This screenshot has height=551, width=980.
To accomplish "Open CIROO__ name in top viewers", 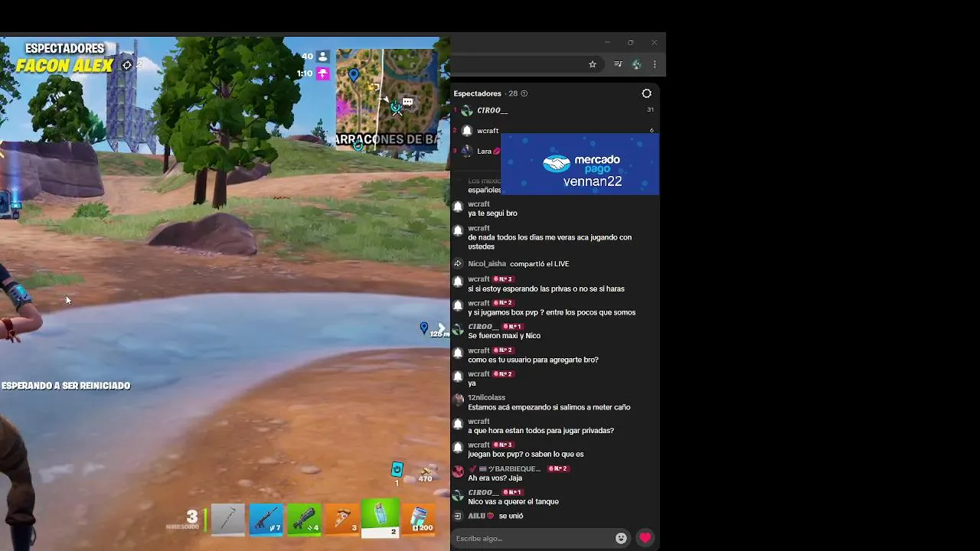I will click(x=492, y=111).
